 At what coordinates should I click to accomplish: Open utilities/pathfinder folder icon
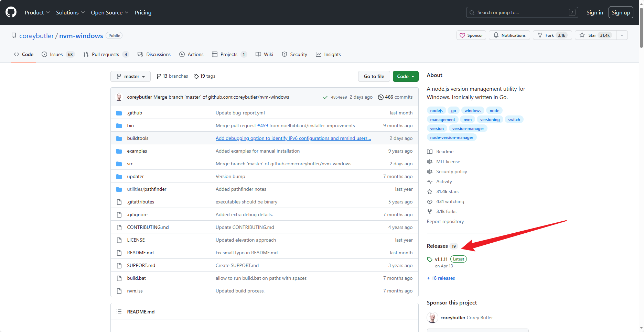tap(119, 189)
